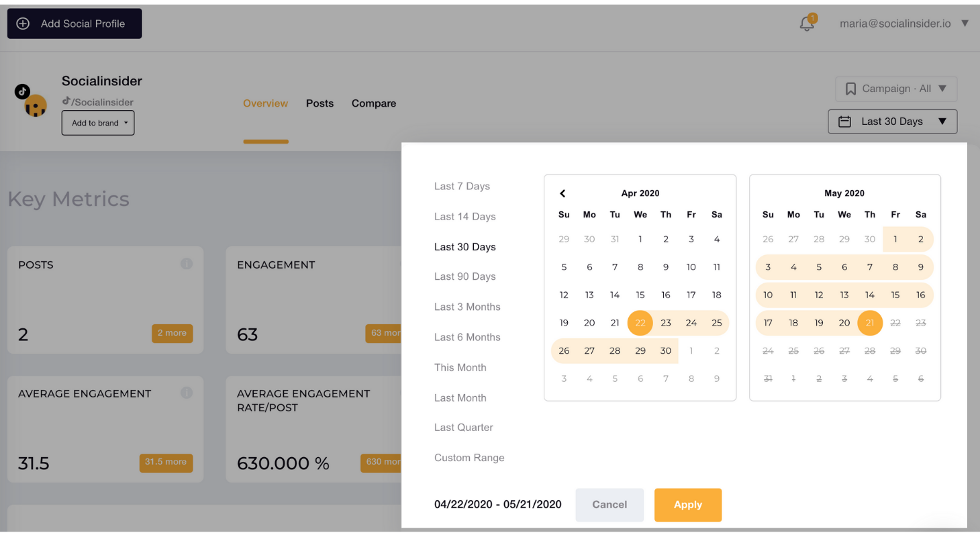The image size is (980, 537).
Task: Click the info icon on POSTS card
Action: coord(187,264)
